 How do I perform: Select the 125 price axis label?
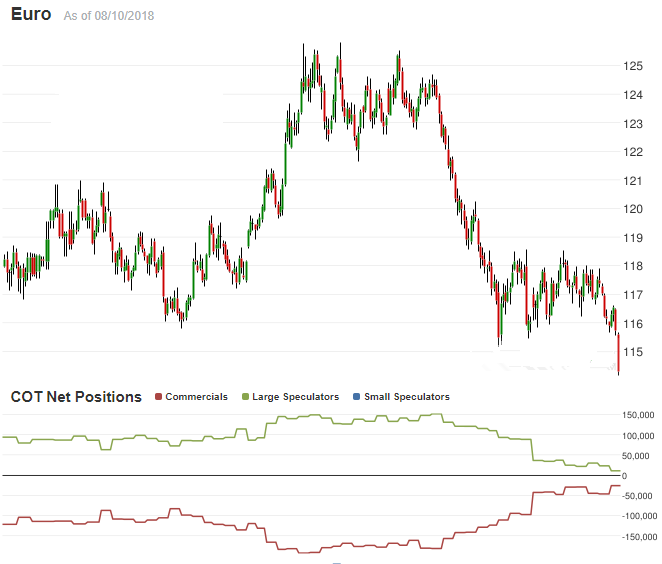click(632, 66)
